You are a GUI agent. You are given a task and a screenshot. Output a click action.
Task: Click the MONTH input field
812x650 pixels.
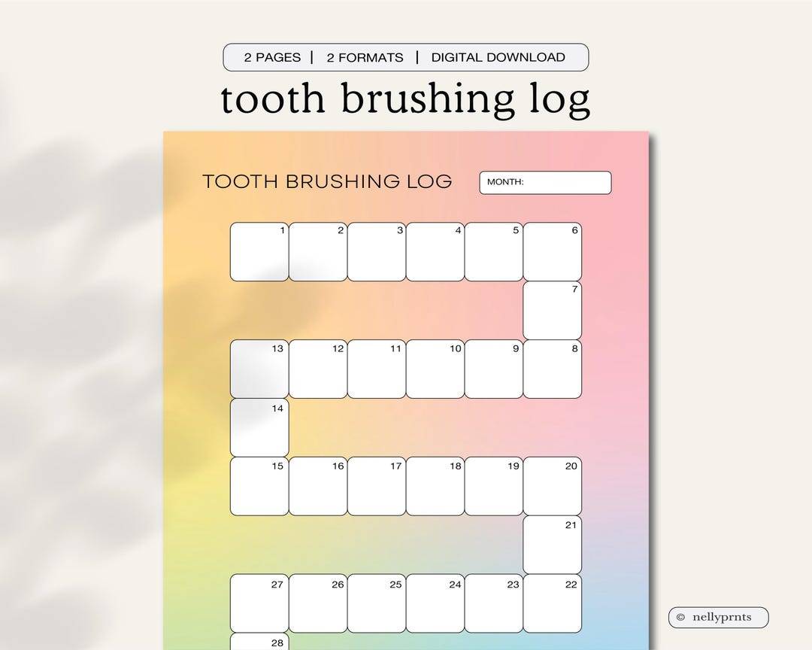[x=545, y=182]
